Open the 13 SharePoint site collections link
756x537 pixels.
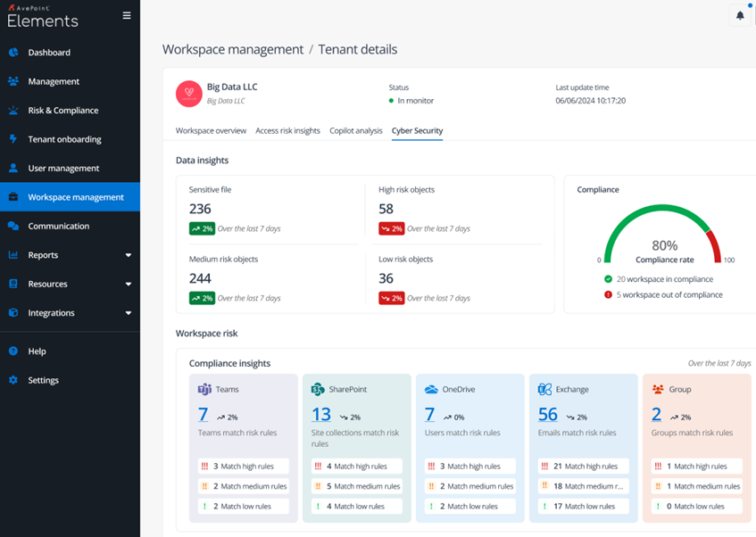321,415
